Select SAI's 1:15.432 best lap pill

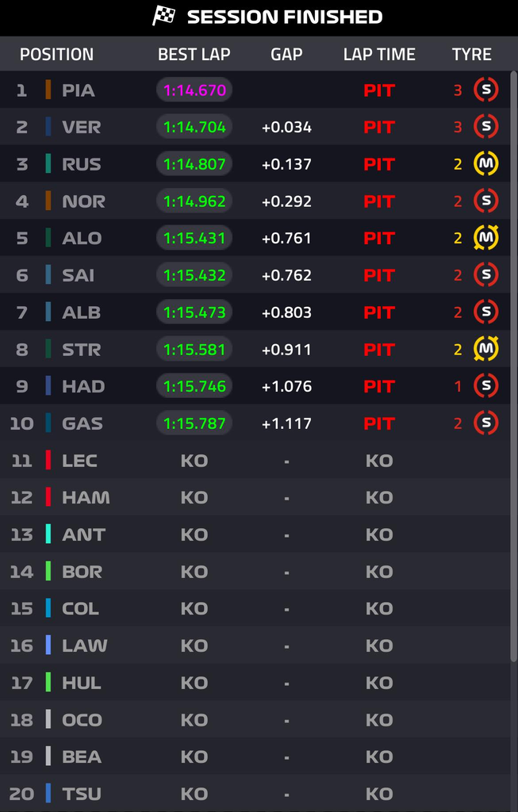[x=194, y=275]
